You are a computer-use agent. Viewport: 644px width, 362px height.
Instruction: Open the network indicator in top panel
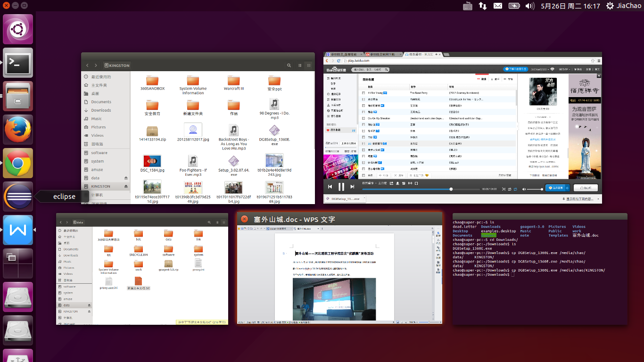(482, 6)
